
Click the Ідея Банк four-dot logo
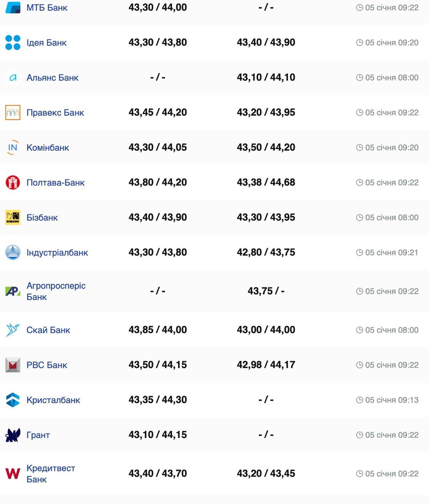13,43
